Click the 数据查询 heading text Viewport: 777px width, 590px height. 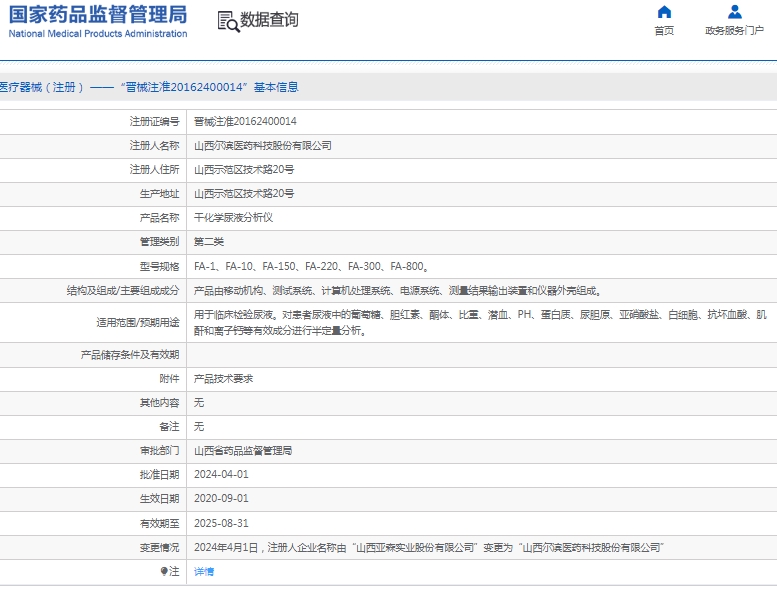point(269,20)
